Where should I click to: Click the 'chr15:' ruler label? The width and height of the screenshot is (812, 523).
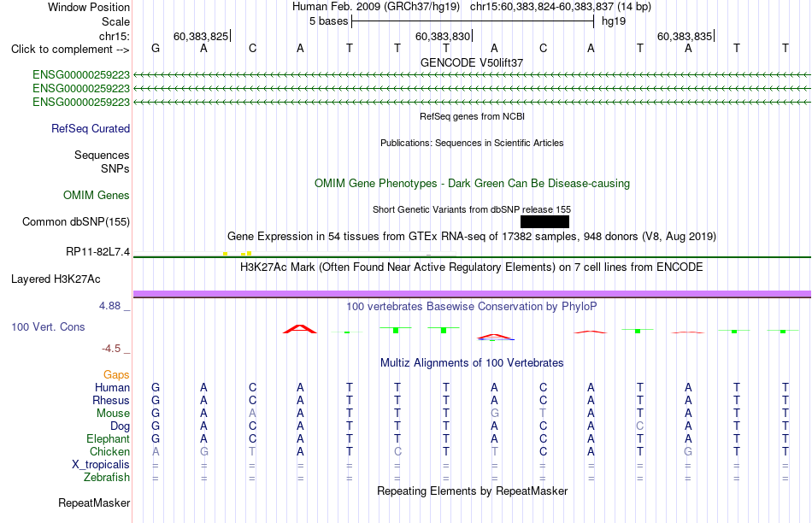pos(115,36)
